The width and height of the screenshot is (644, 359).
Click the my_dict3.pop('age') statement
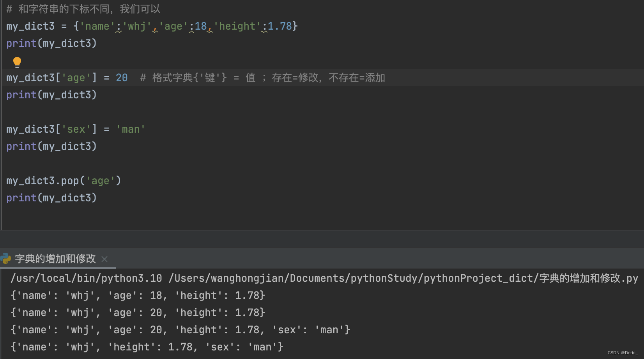click(x=64, y=180)
